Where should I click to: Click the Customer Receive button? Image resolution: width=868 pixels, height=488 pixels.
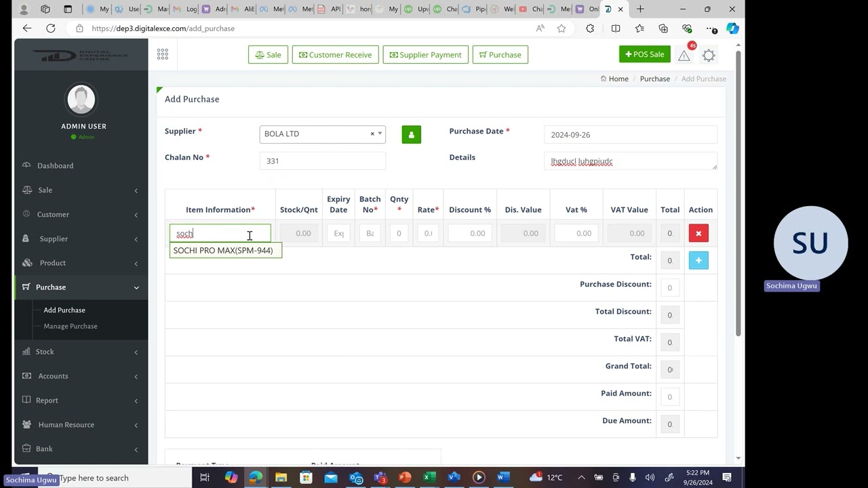335,55
